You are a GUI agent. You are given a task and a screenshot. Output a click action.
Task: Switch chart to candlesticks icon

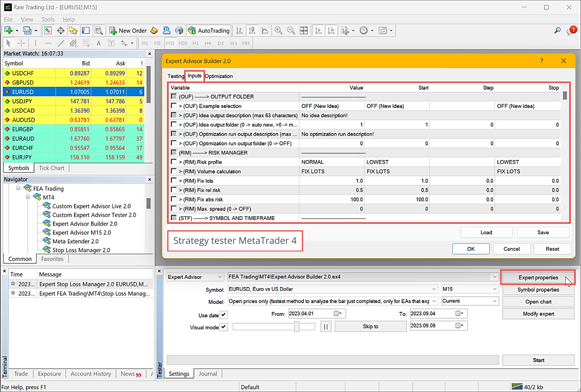point(252,30)
